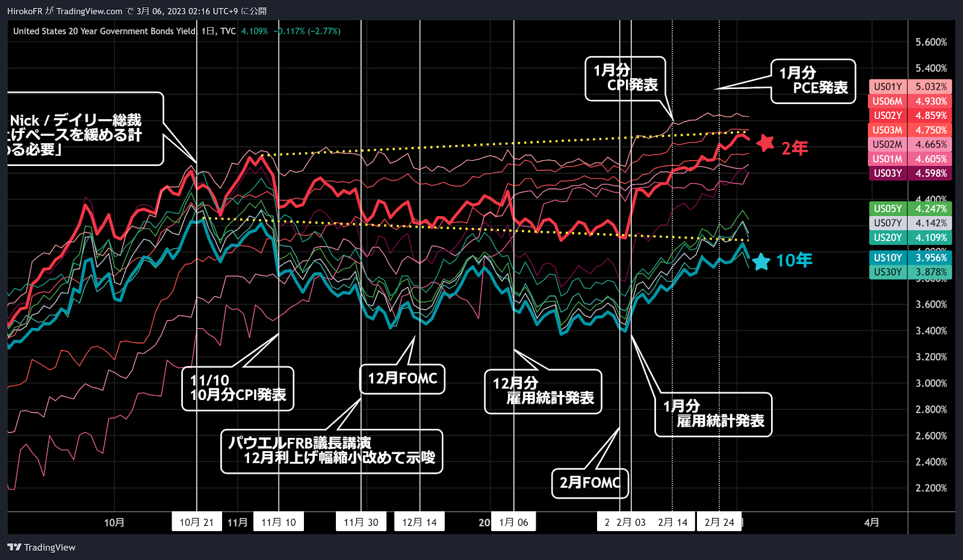
Task: Select the US01Y price label
Action: 911,87
